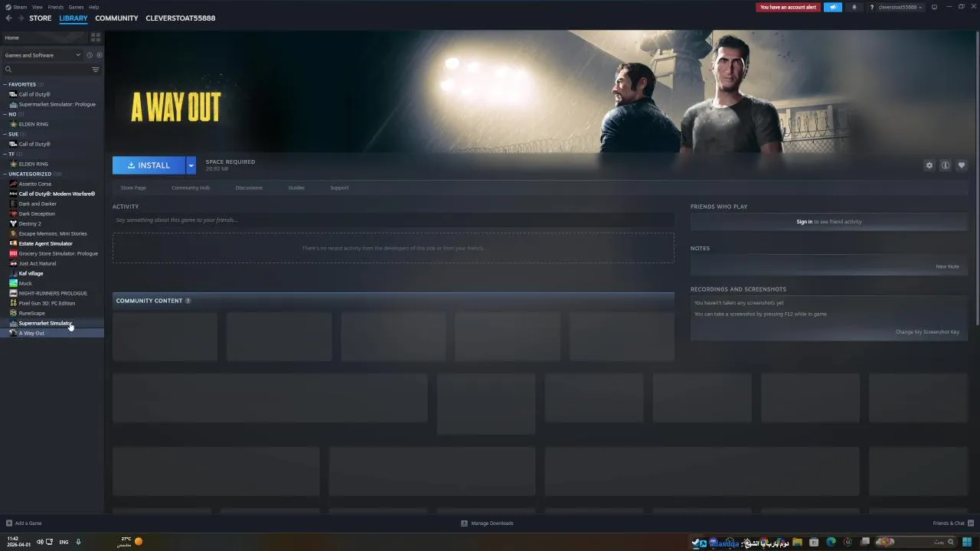Click account alert red button

point(788,7)
